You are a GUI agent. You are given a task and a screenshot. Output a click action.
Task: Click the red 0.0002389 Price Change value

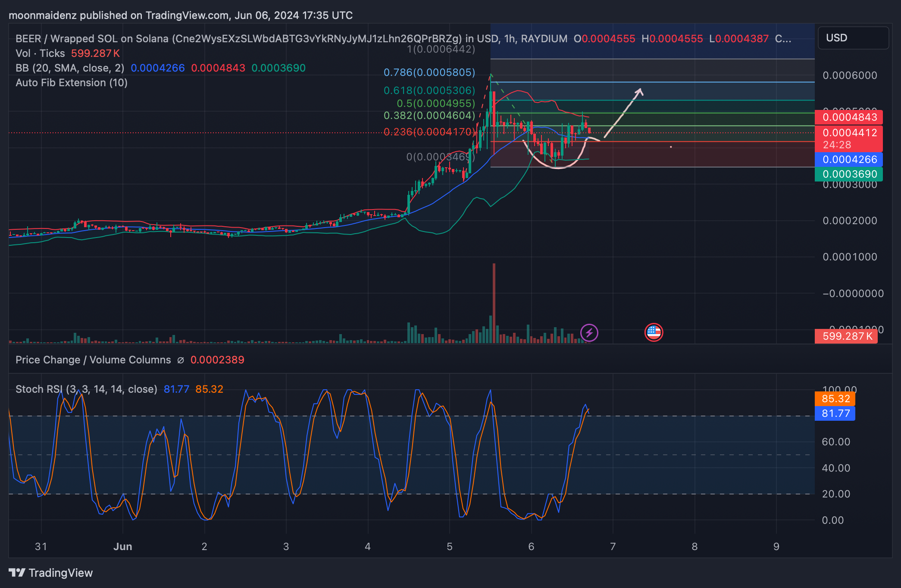tap(217, 360)
